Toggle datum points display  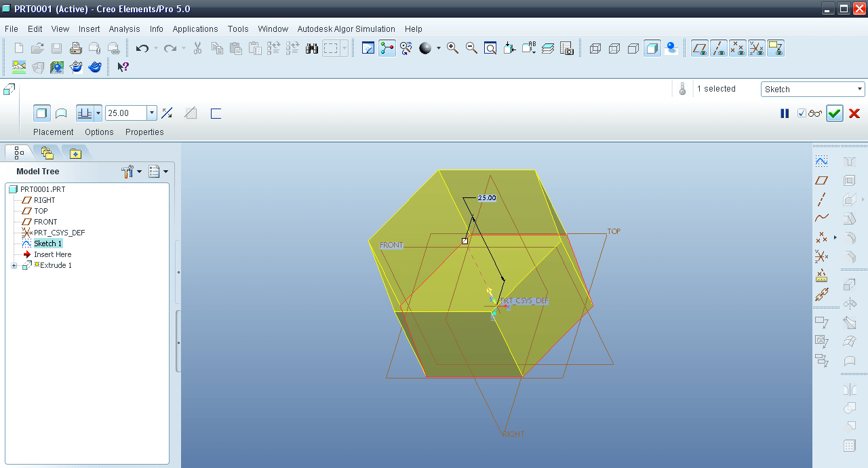(738, 48)
